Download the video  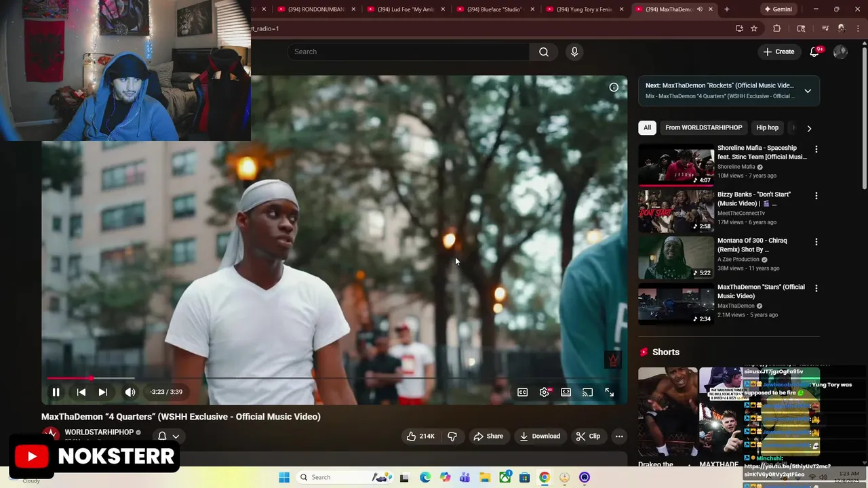tap(540, 436)
